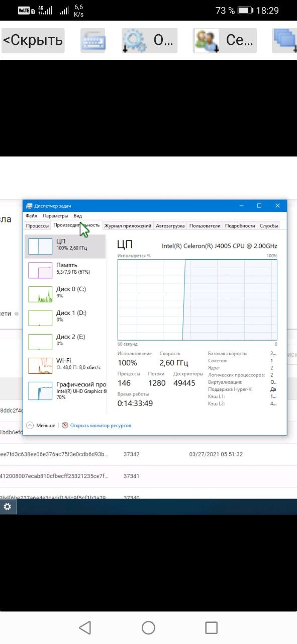This screenshot has width=297, height=644.
Task: Open the on-screen keyboard icon
Action: pyautogui.click(x=93, y=41)
